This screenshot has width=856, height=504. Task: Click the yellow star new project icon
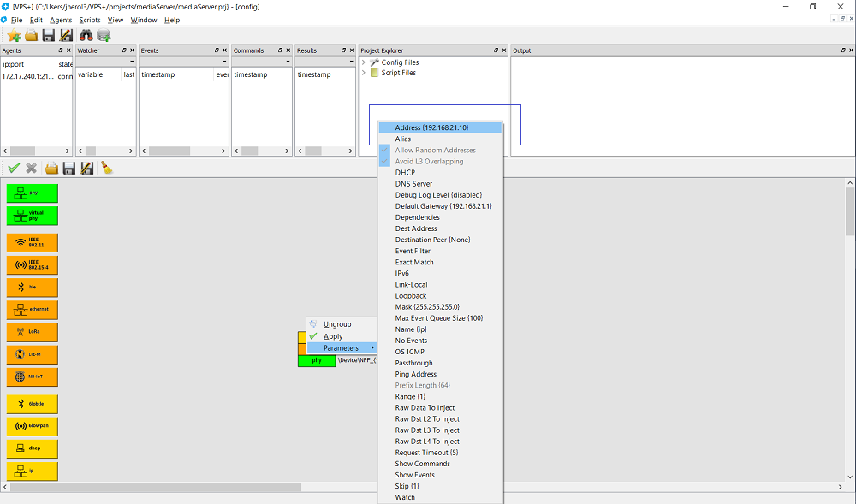tap(14, 35)
